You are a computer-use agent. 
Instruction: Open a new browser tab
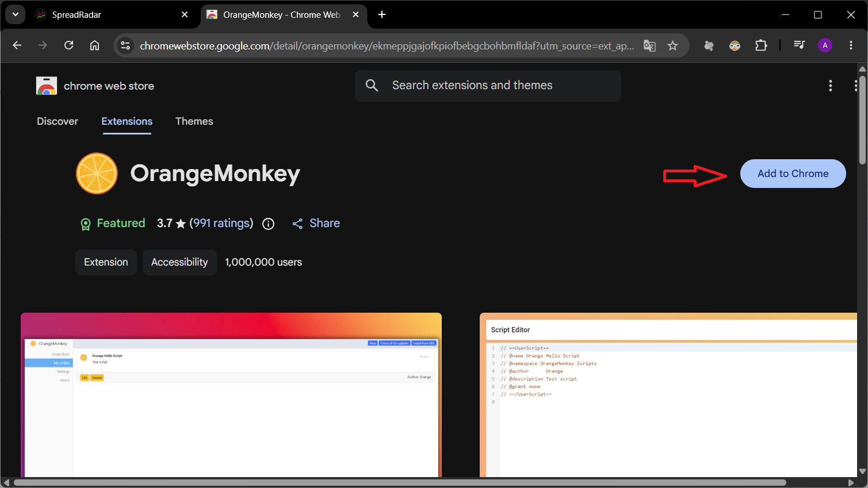point(382,14)
